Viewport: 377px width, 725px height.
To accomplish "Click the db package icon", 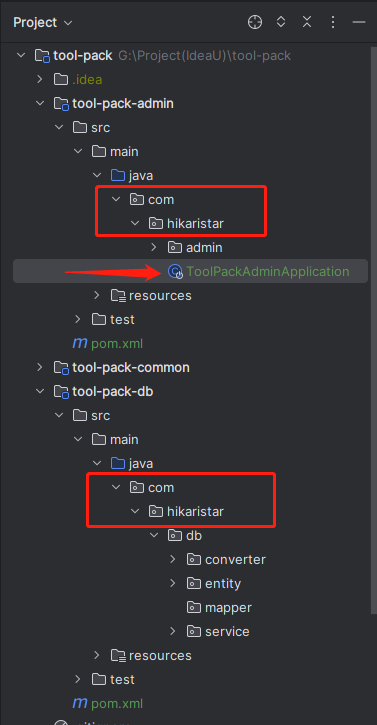I will click(x=174, y=535).
